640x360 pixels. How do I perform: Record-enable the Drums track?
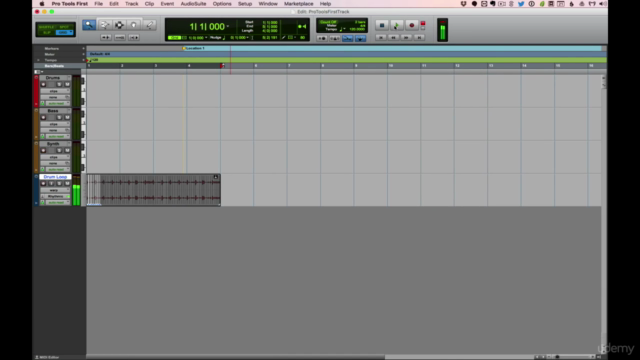point(43,84)
